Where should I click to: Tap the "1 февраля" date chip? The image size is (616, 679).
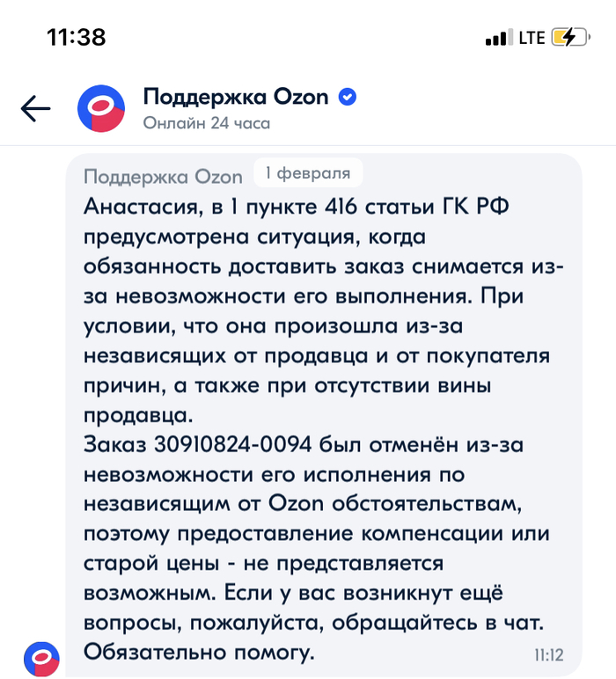(x=307, y=172)
